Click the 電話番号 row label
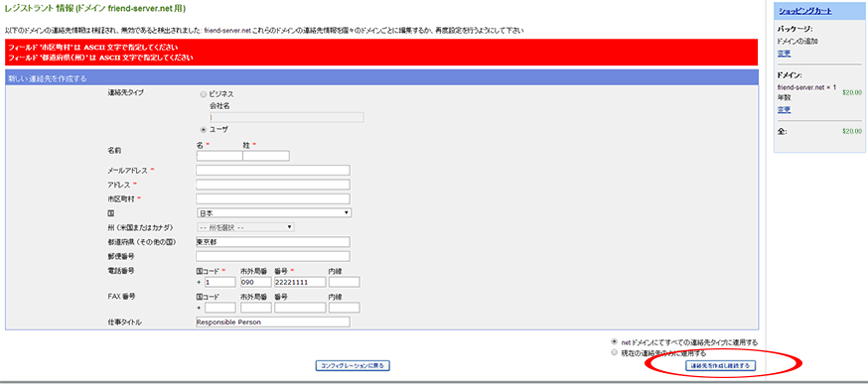The width and height of the screenshot is (868, 387). pyautogui.click(x=121, y=271)
